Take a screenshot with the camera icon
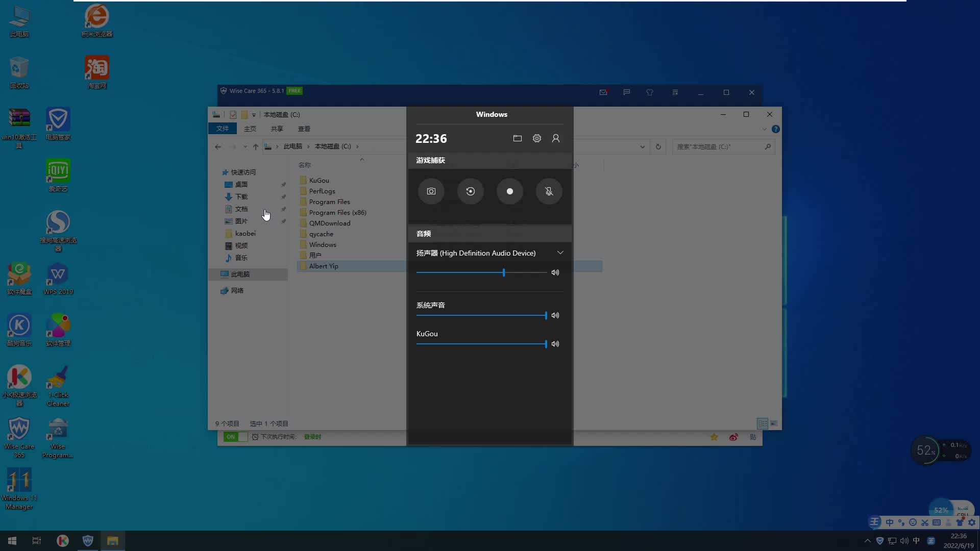 point(431,191)
